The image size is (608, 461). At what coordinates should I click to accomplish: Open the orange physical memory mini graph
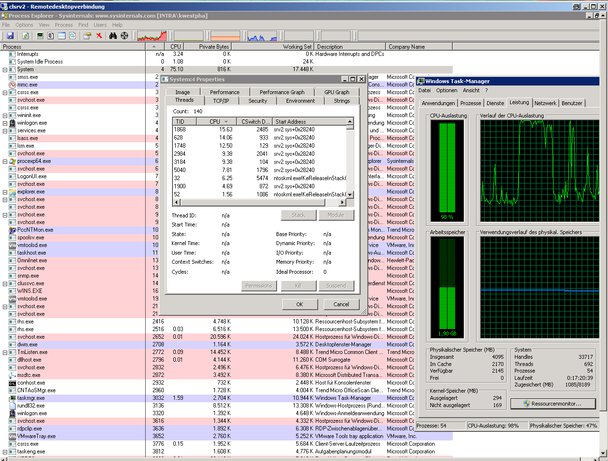(226, 36)
